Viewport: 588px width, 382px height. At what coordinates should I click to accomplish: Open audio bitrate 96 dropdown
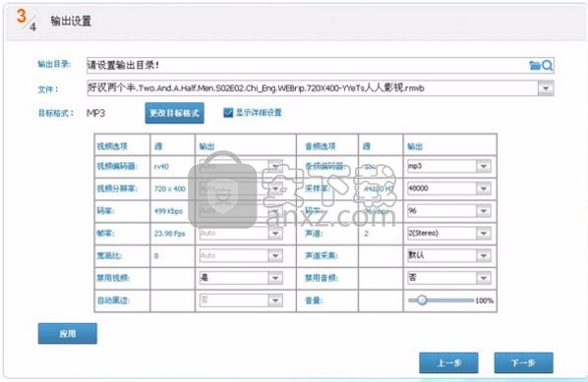coord(483,211)
